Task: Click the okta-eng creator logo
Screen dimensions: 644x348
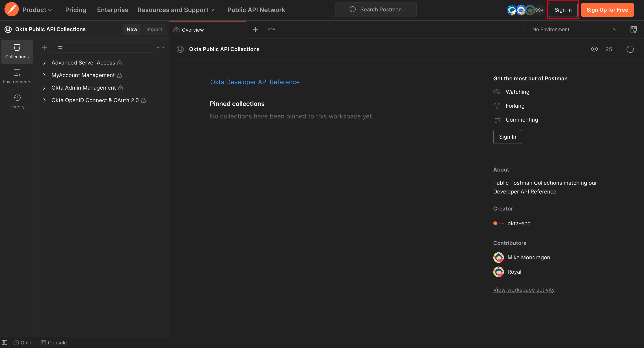Action: point(499,223)
